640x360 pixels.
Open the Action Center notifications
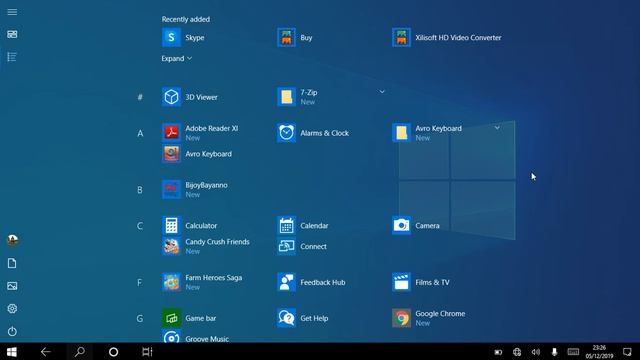[x=627, y=352]
